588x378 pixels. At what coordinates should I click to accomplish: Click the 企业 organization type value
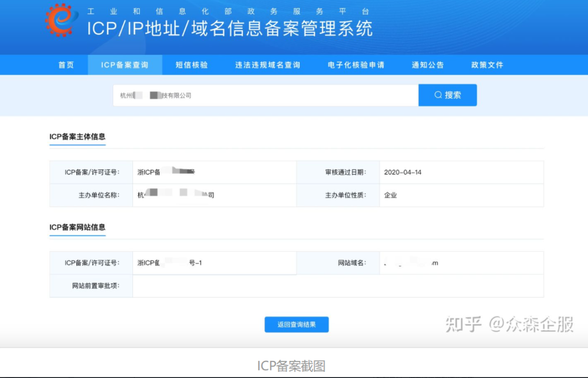(390, 195)
